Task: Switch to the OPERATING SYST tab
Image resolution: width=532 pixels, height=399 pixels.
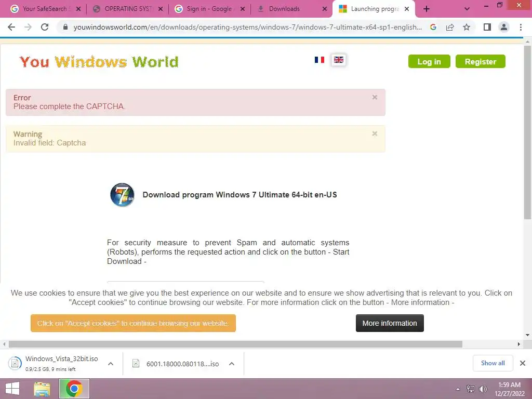Action: (x=128, y=9)
